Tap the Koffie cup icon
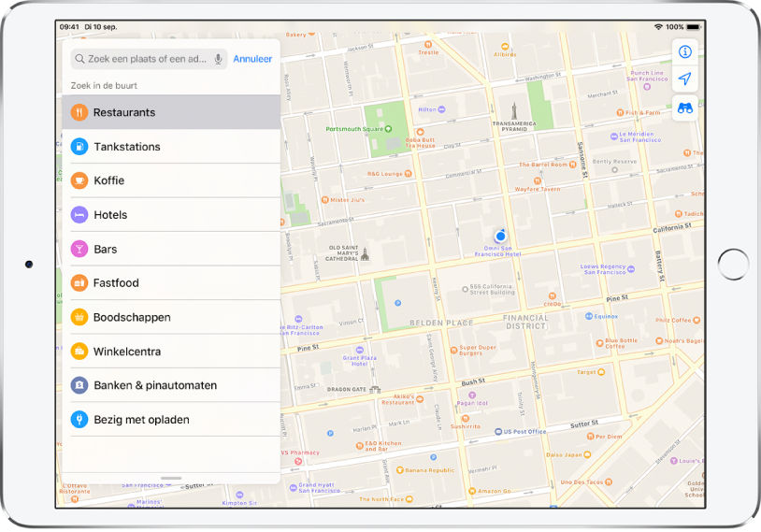Image resolution: width=761 pixels, height=532 pixels. point(79,180)
